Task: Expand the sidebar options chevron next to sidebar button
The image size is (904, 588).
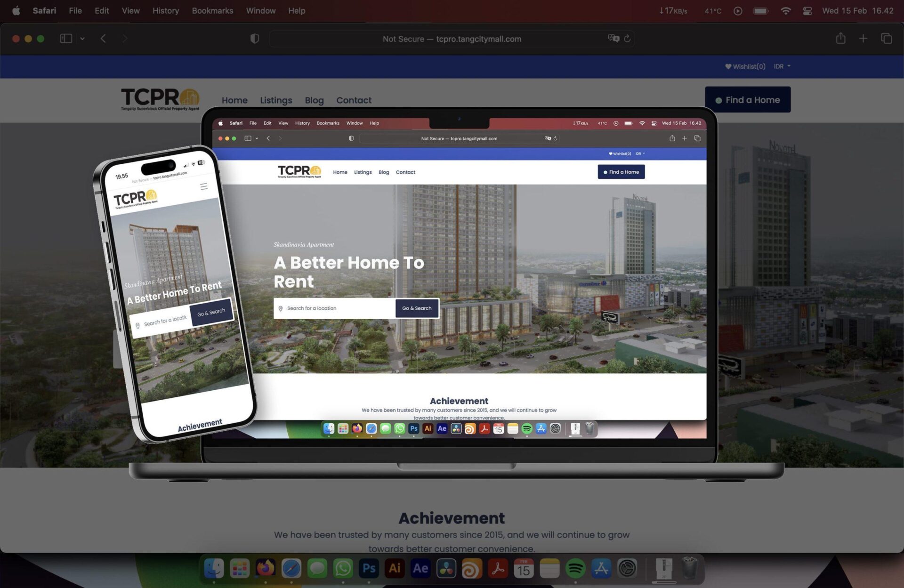Action: pos(83,39)
